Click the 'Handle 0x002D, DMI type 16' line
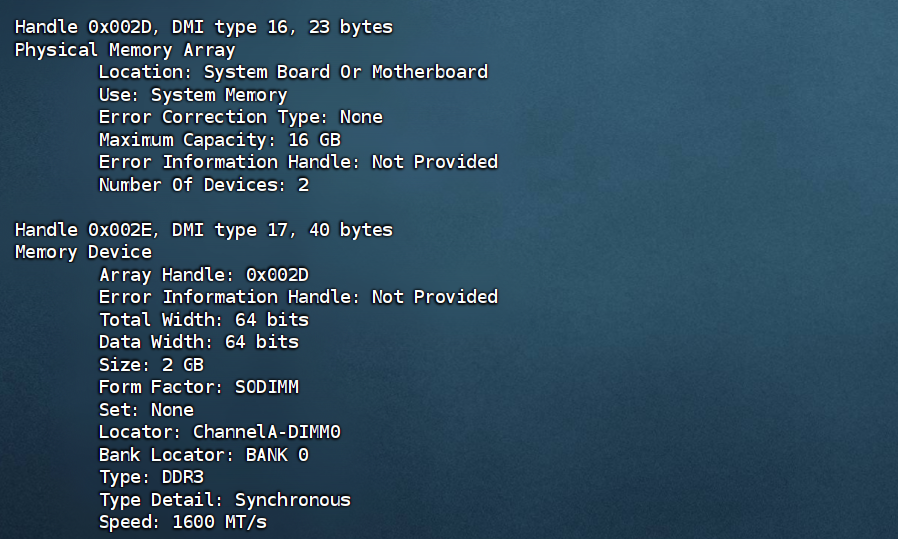The width and height of the screenshot is (898, 539). pos(204,27)
